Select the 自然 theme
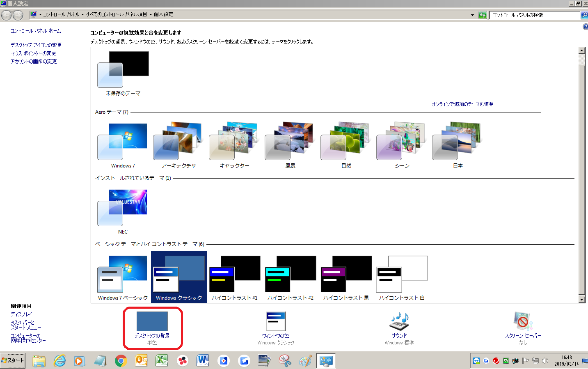This screenshot has width=588, height=369. click(346, 145)
